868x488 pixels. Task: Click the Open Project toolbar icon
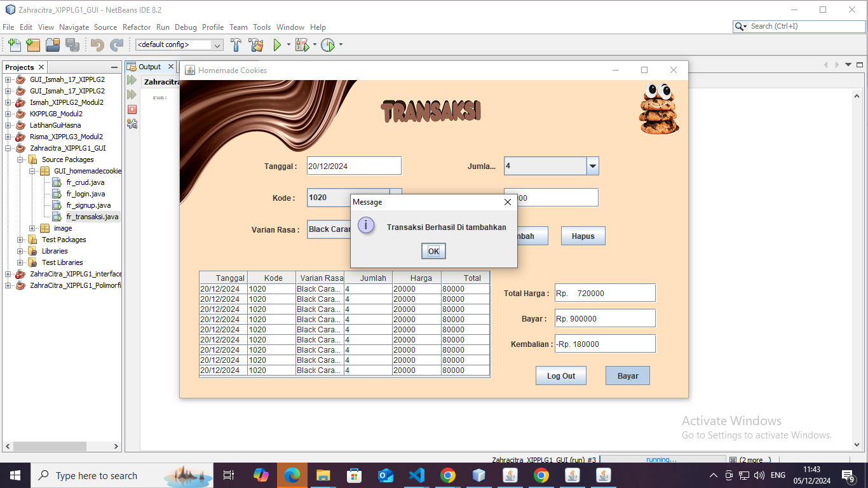point(53,45)
